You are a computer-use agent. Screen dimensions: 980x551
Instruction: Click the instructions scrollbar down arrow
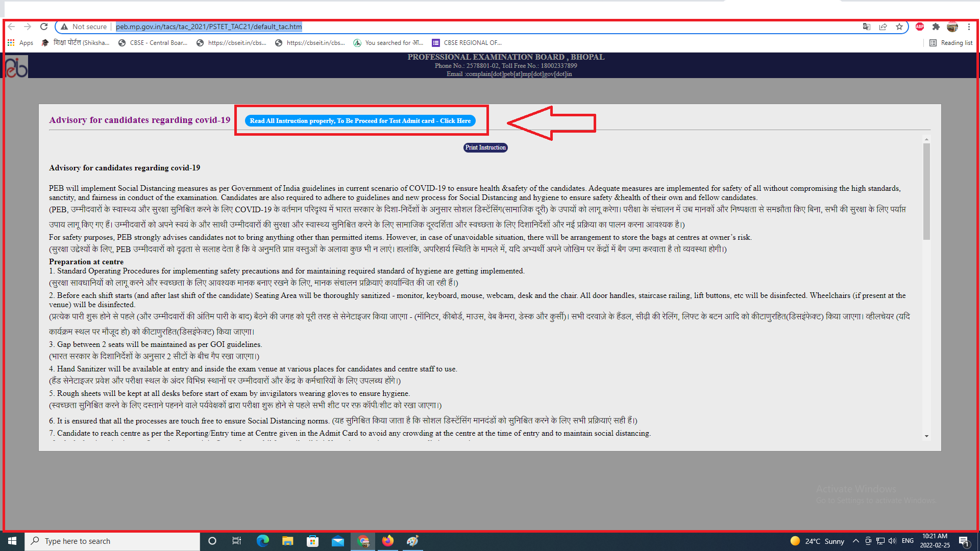click(926, 436)
